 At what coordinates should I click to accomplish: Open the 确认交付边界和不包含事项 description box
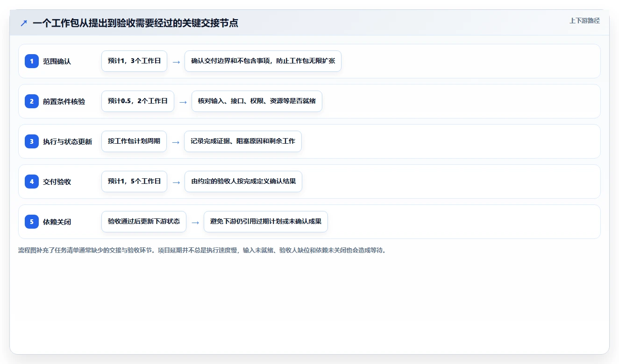click(263, 61)
